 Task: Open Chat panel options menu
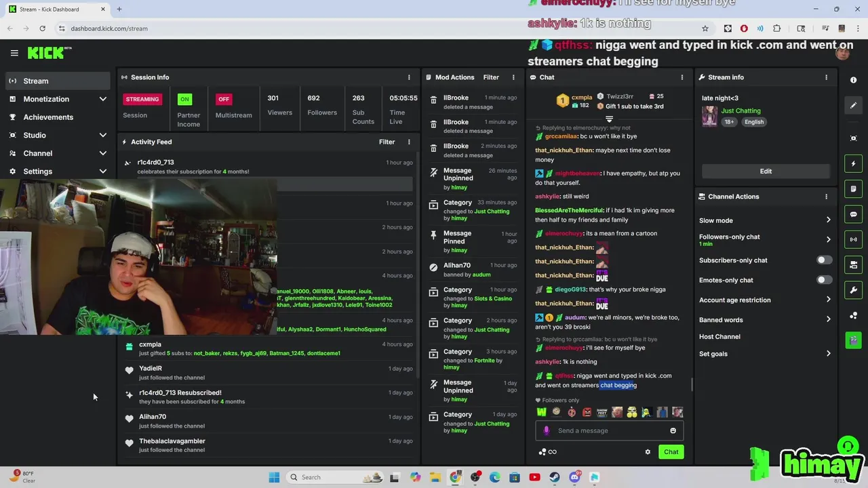coord(682,77)
